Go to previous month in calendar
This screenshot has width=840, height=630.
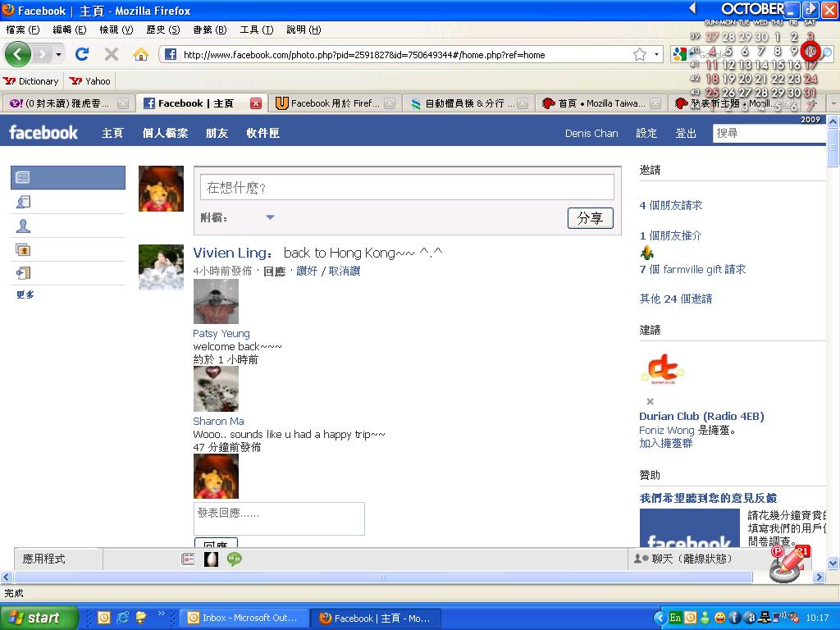692,8
